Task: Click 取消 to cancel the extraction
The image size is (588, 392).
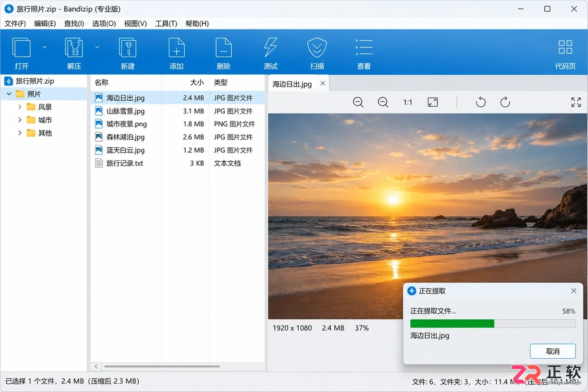Action: 553,351
